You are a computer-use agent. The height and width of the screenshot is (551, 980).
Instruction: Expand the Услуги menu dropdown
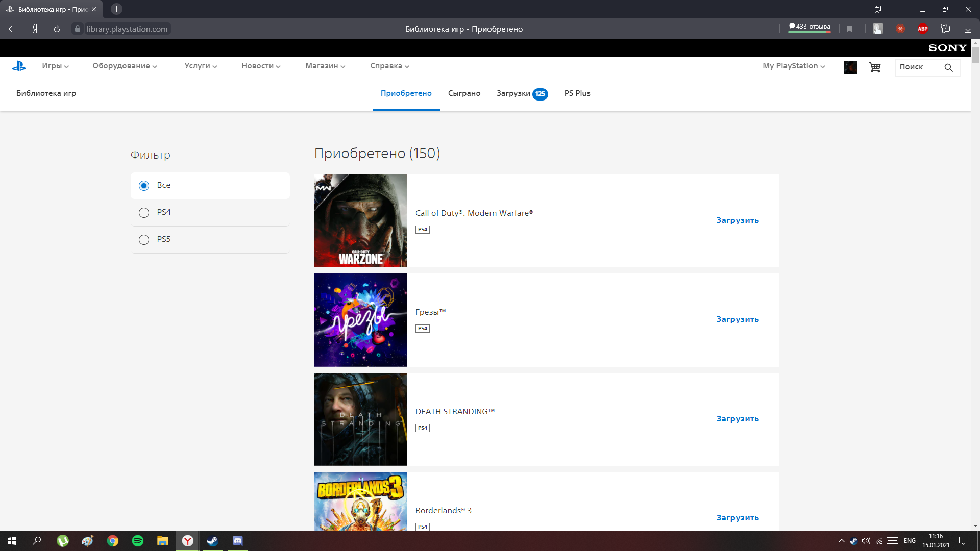click(201, 66)
